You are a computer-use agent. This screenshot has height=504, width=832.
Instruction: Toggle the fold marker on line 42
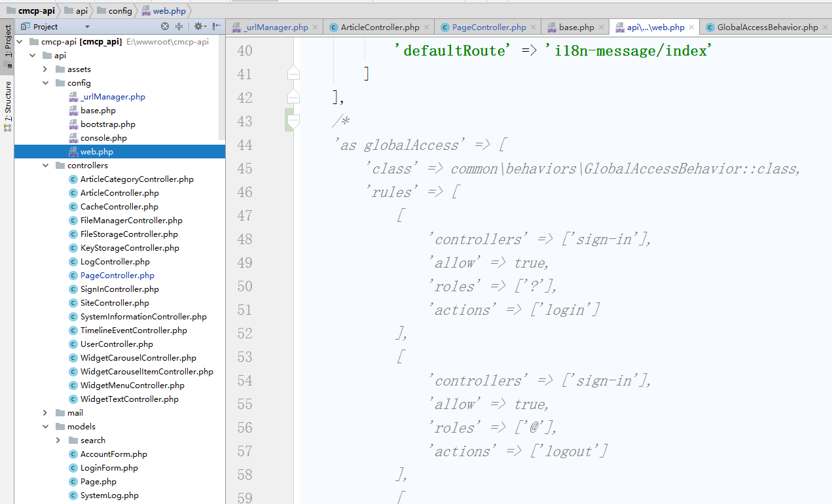(293, 97)
